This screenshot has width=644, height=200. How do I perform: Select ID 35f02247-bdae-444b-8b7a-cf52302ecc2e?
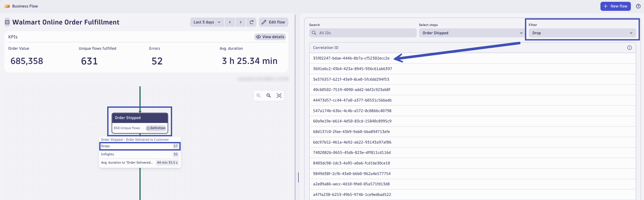(x=473, y=58)
